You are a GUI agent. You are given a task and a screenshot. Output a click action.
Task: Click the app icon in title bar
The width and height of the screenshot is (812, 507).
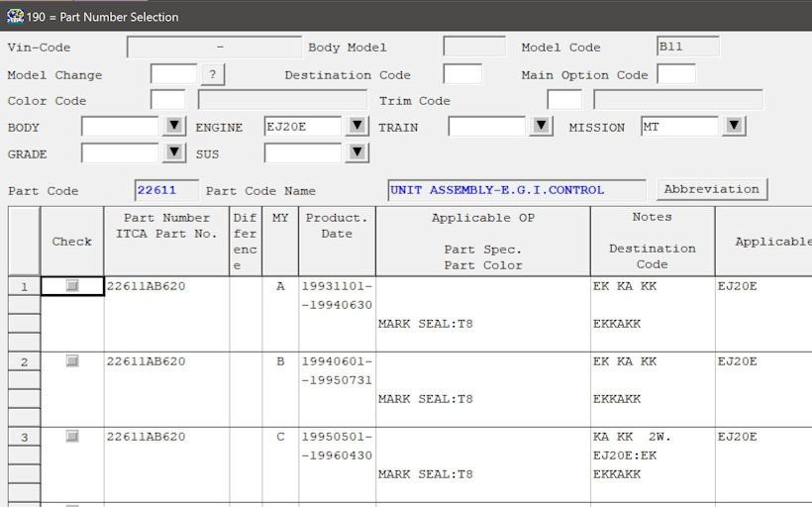click(x=15, y=16)
